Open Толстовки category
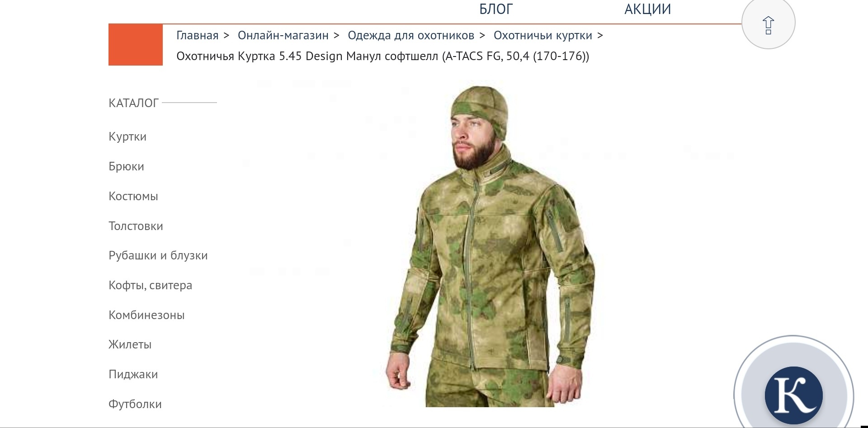The height and width of the screenshot is (428, 868). [136, 226]
